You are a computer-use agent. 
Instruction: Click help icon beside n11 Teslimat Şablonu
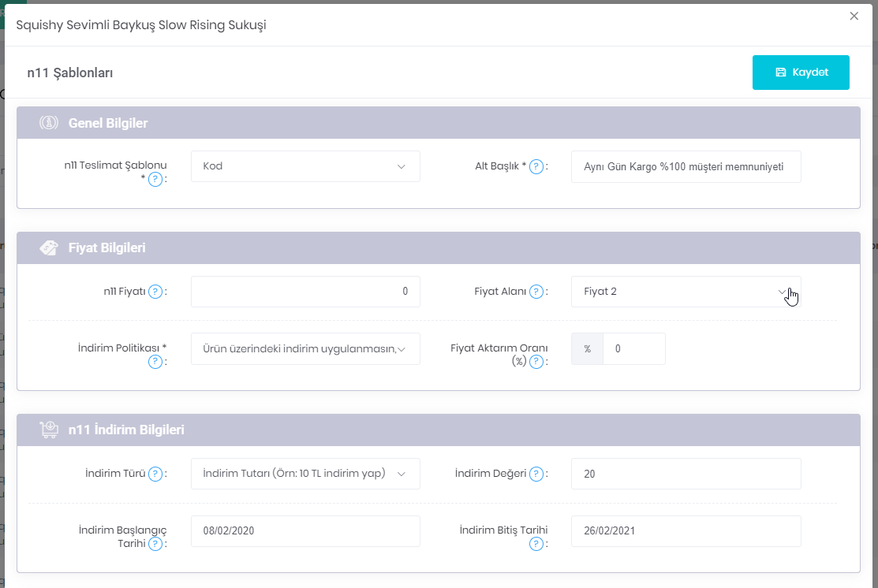coord(155,180)
